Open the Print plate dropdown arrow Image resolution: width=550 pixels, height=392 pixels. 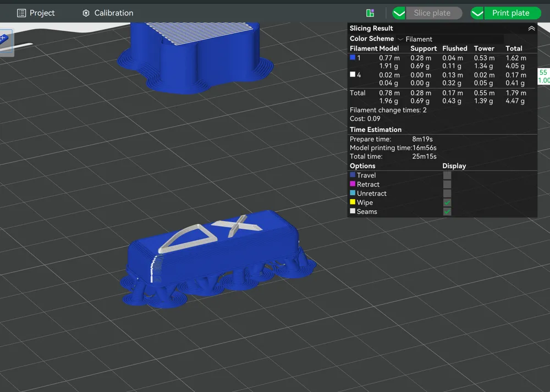(x=477, y=13)
